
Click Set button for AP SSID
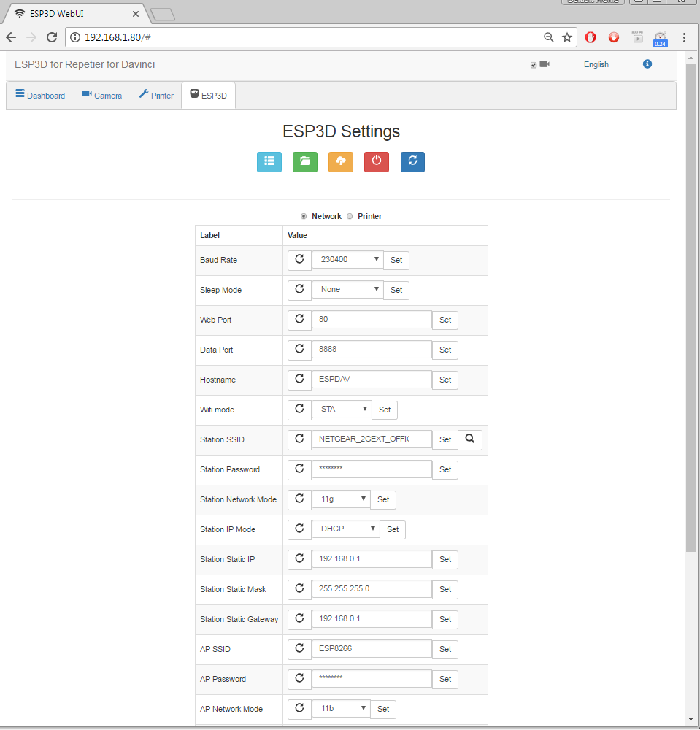(445, 649)
